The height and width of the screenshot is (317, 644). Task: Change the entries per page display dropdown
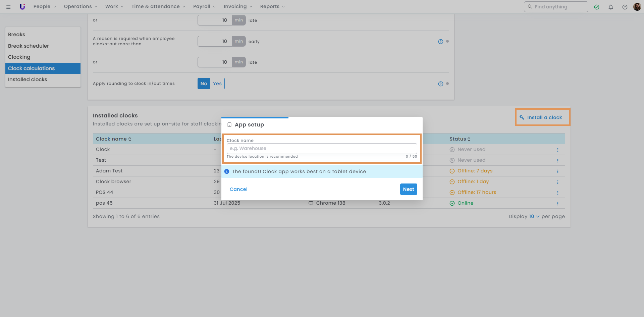point(534,216)
